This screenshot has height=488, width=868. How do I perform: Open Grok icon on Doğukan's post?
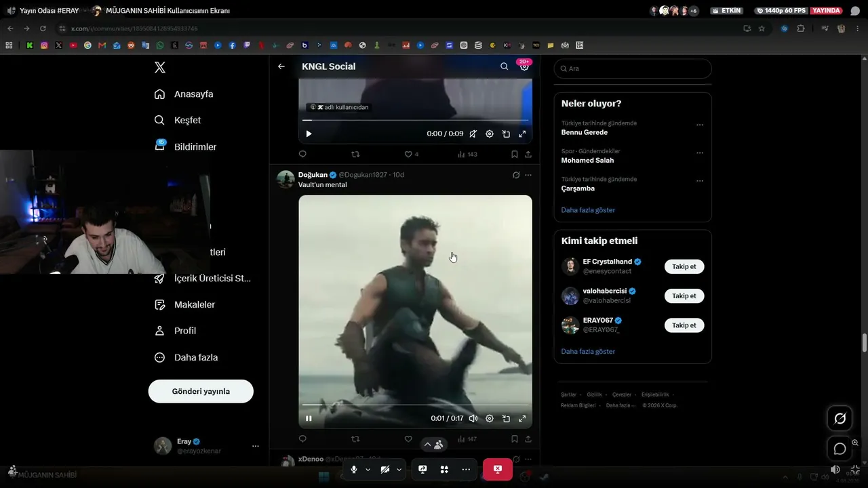pos(516,175)
